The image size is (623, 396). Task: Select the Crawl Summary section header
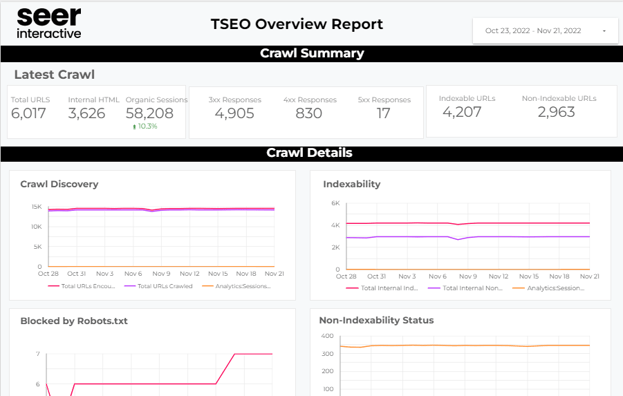(x=312, y=53)
